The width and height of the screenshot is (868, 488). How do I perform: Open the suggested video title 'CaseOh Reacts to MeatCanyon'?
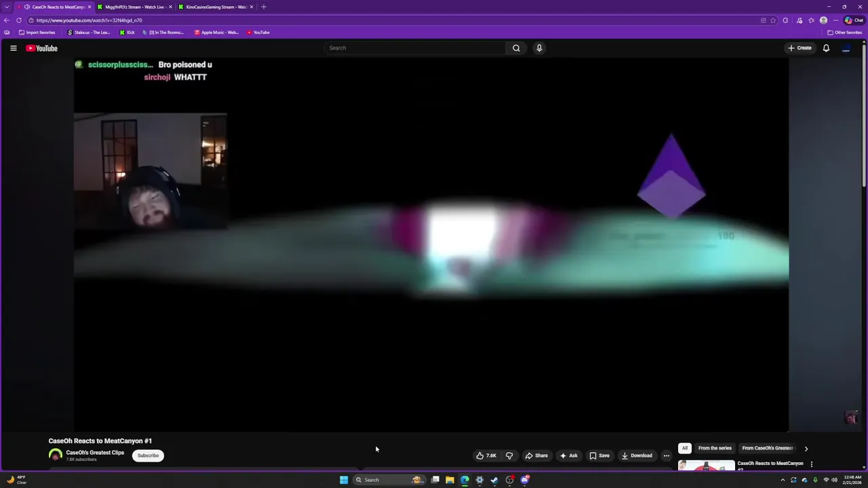(770, 464)
